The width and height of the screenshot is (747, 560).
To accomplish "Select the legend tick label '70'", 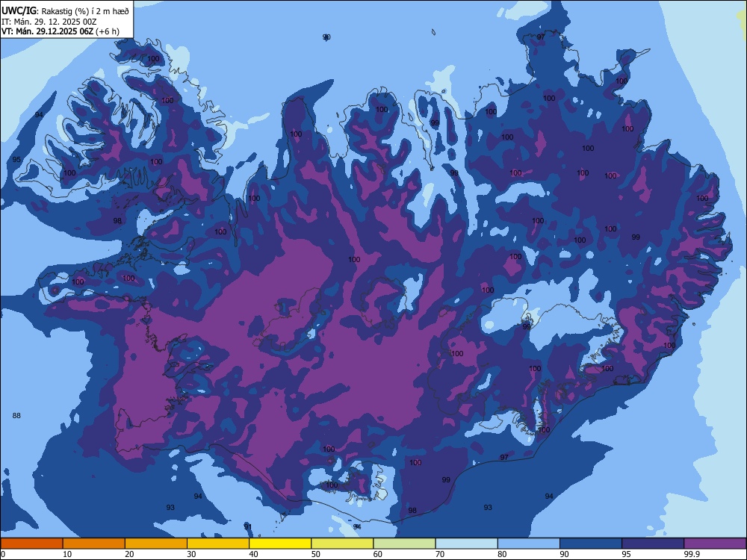I will 440,554.
